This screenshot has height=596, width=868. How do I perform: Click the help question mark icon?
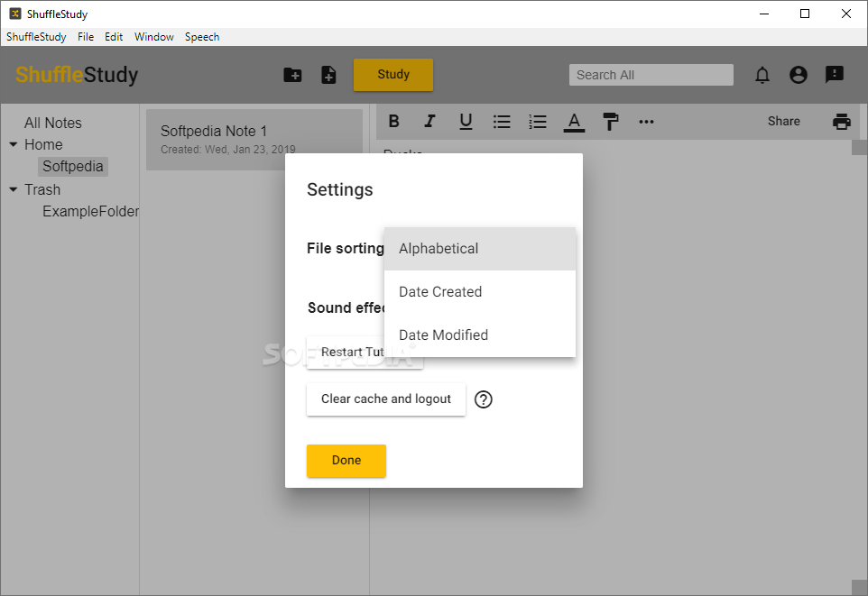pyautogui.click(x=484, y=399)
